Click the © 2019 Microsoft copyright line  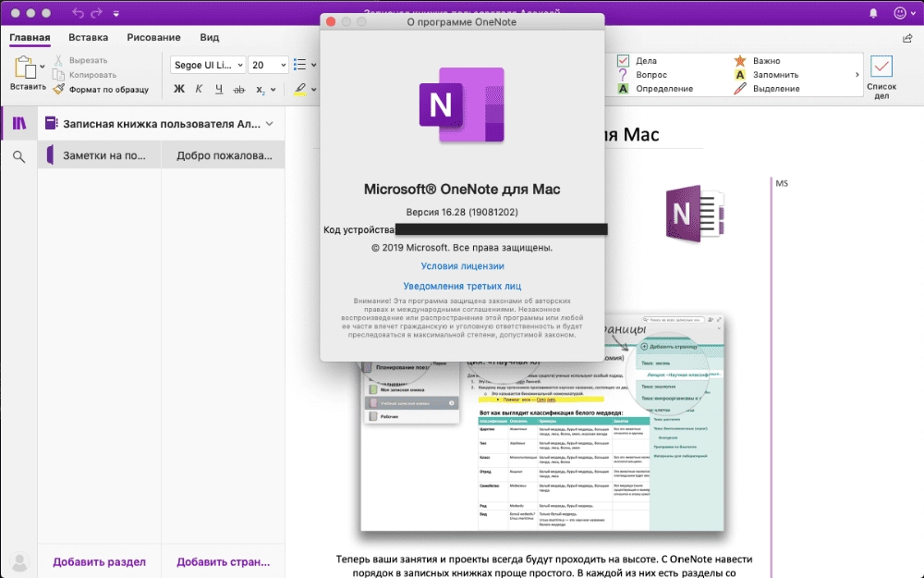click(462, 248)
